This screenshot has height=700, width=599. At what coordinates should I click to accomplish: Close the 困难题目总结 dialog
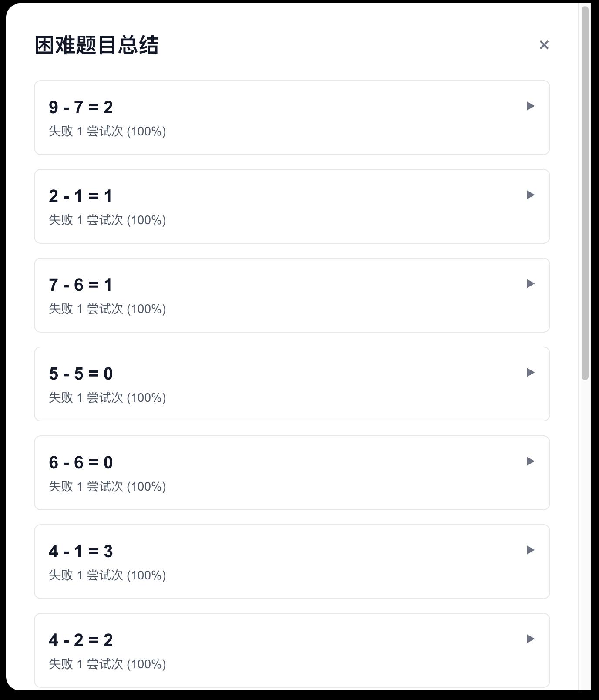pyautogui.click(x=544, y=45)
